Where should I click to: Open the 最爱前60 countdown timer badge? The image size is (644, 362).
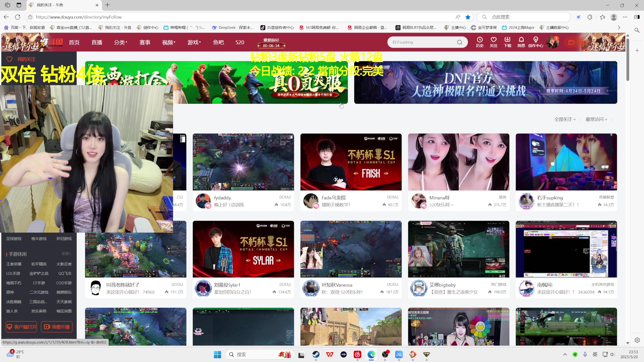pyautogui.click(x=271, y=43)
